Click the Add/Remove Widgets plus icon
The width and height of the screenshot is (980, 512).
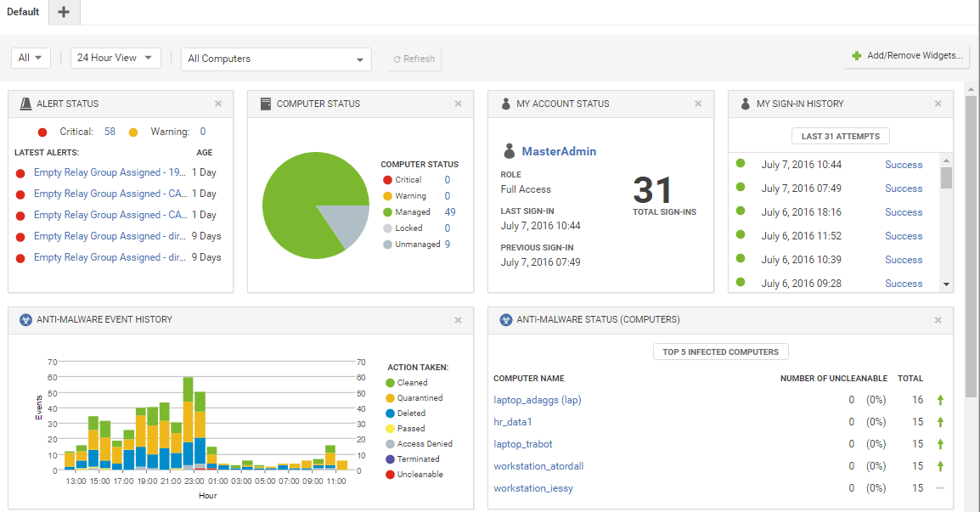pos(855,56)
